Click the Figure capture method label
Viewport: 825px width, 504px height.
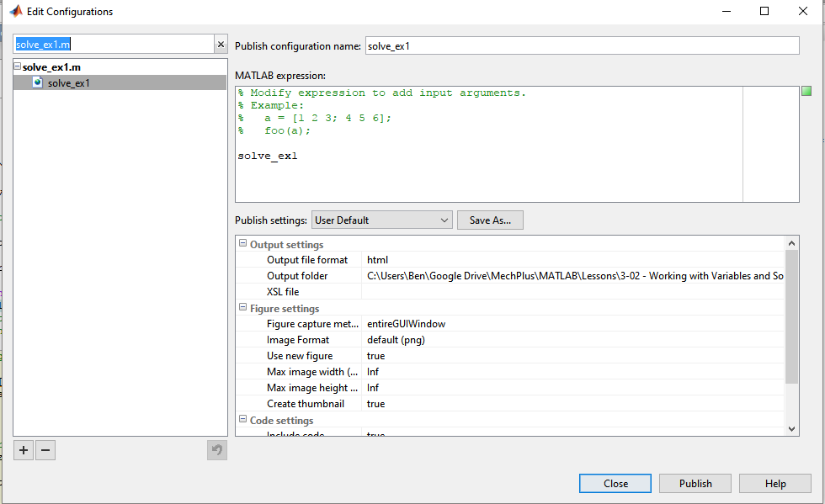312,324
